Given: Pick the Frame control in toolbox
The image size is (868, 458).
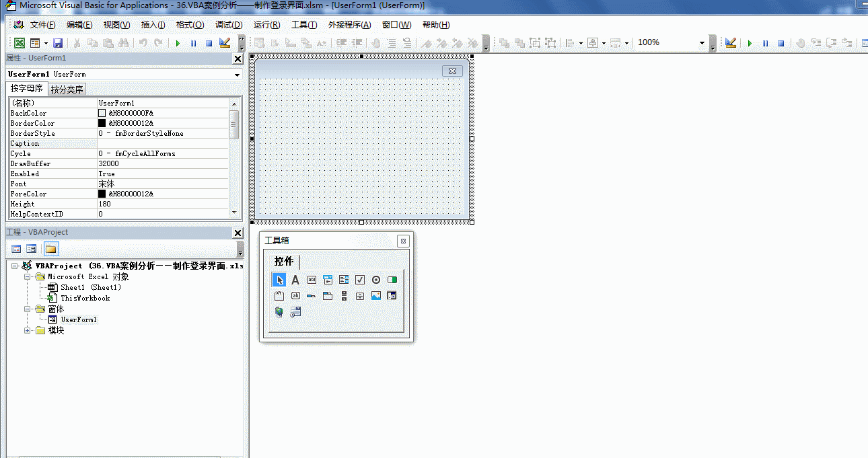Looking at the screenshot, I should tap(279, 296).
